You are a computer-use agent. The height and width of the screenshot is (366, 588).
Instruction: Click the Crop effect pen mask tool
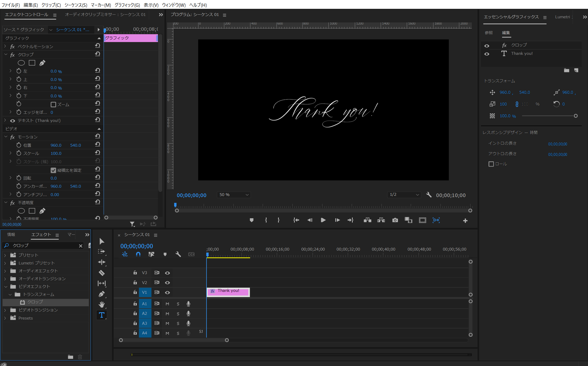[x=42, y=63]
